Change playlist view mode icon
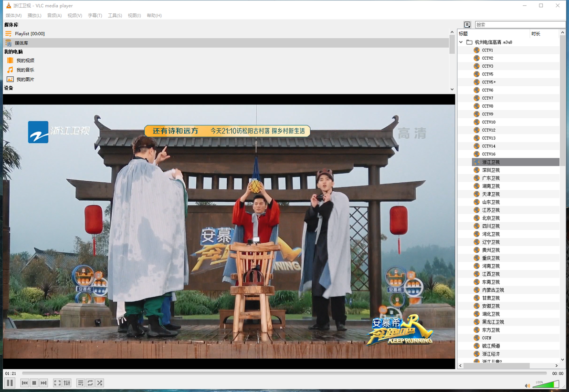The height and width of the screenshot is (392, 569). pos(467,25)
